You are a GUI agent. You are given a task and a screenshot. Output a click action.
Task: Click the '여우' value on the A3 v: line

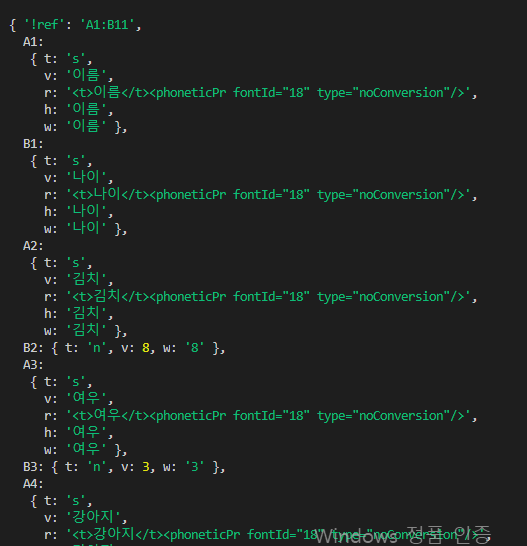[x=86, y=398]
